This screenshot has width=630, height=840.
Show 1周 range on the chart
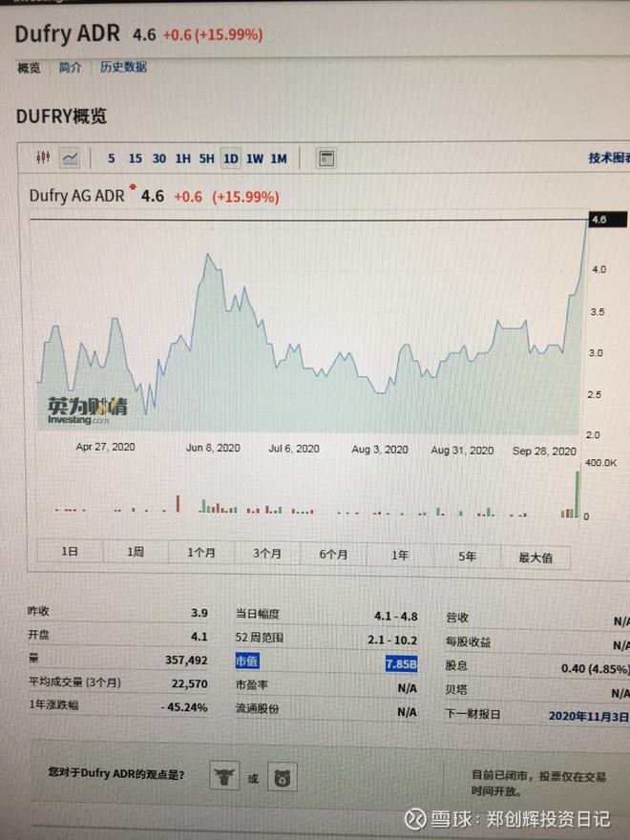coord(136,552)
